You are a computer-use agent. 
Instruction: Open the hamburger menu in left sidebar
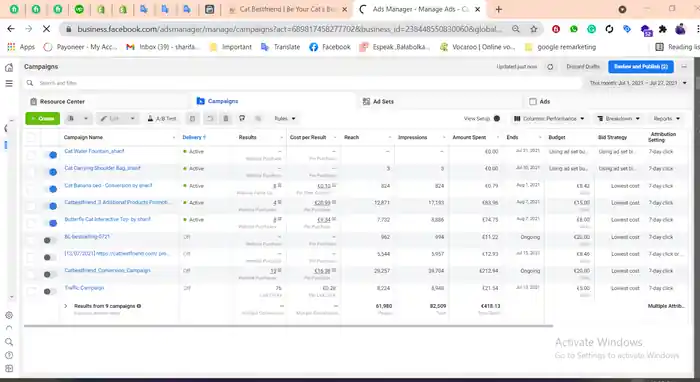(9, 83)
